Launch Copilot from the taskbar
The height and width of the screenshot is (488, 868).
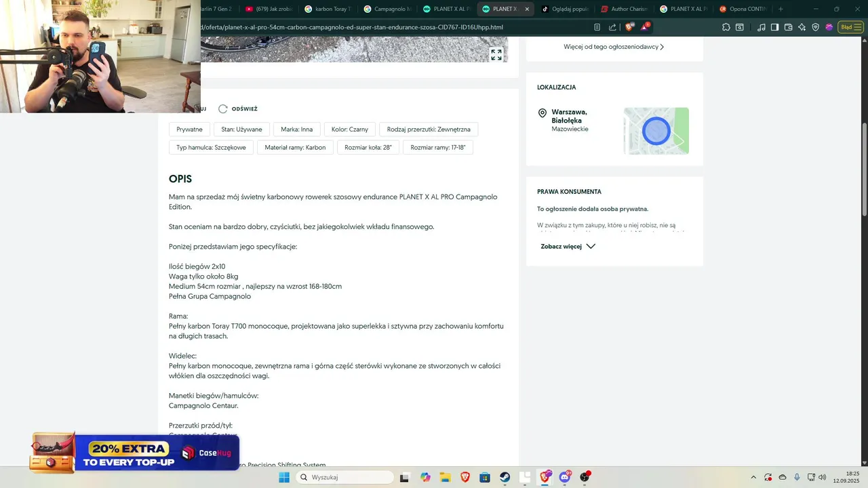point(425,477)
